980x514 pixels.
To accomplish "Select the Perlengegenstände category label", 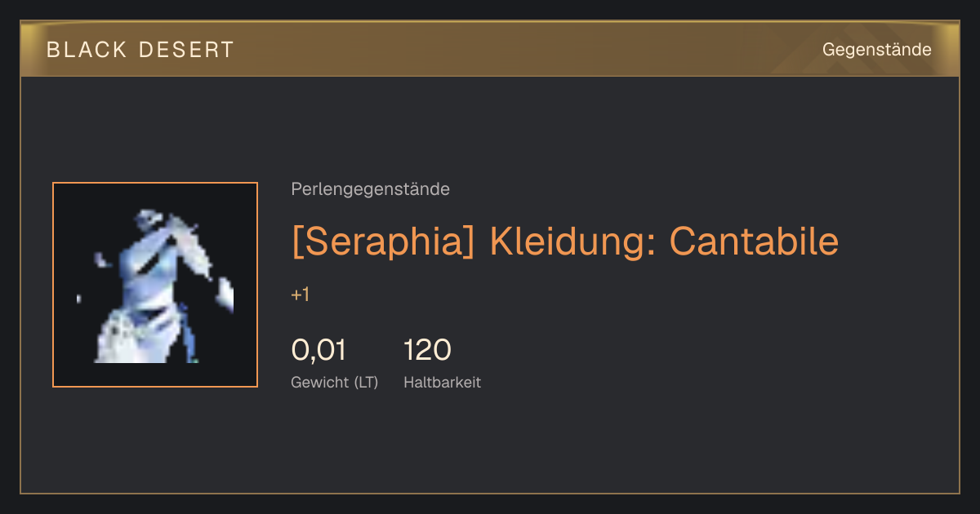I will click(x=370, y=189).
